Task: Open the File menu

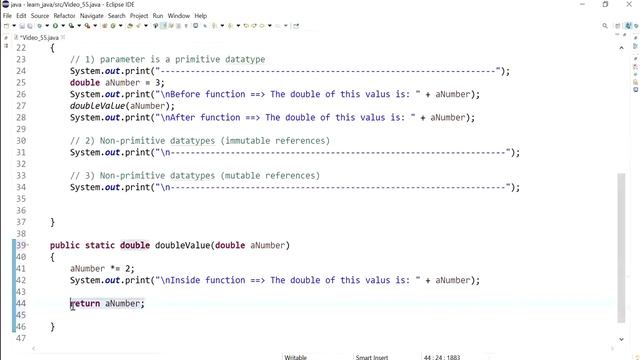Action: [7, 16]
